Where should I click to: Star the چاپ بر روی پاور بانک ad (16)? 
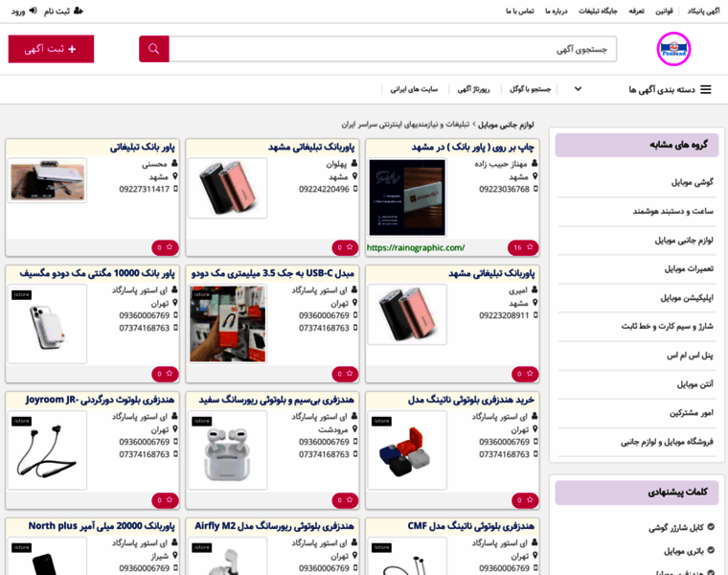(x=523, y=247)
